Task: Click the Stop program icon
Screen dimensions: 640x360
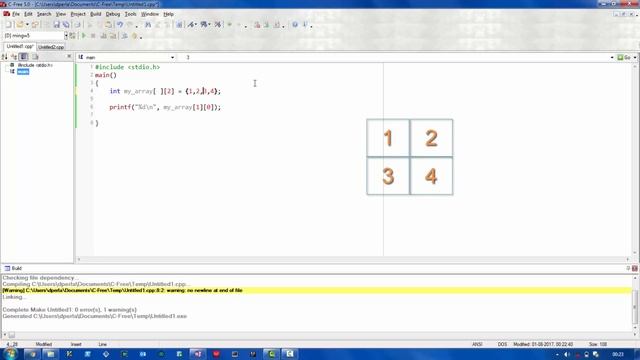Action: [93, 36]
